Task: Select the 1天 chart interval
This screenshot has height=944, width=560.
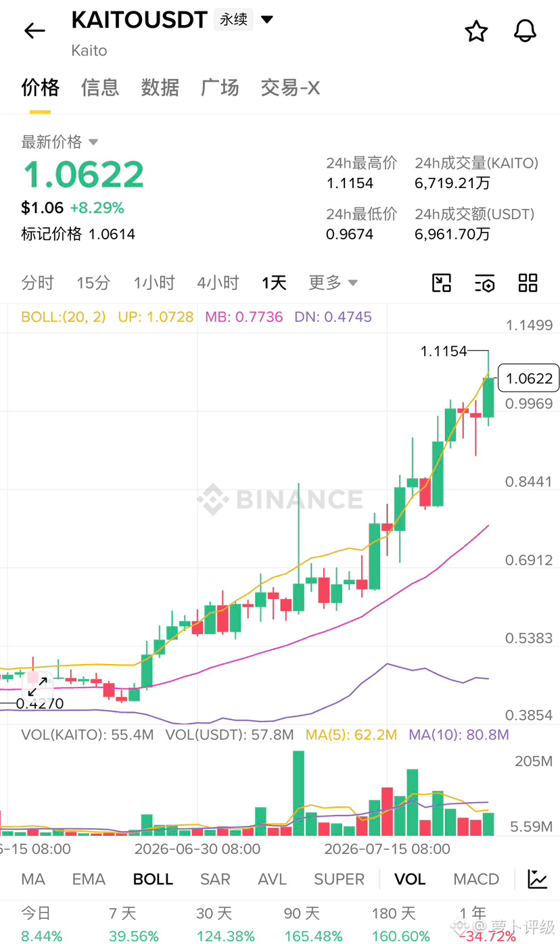Action: click(274, 283)
